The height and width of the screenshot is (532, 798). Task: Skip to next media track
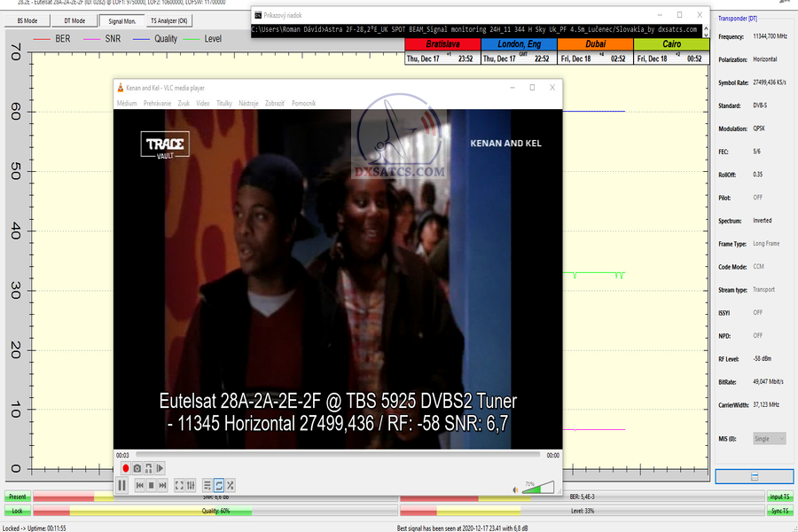click(x=163, y=485)
